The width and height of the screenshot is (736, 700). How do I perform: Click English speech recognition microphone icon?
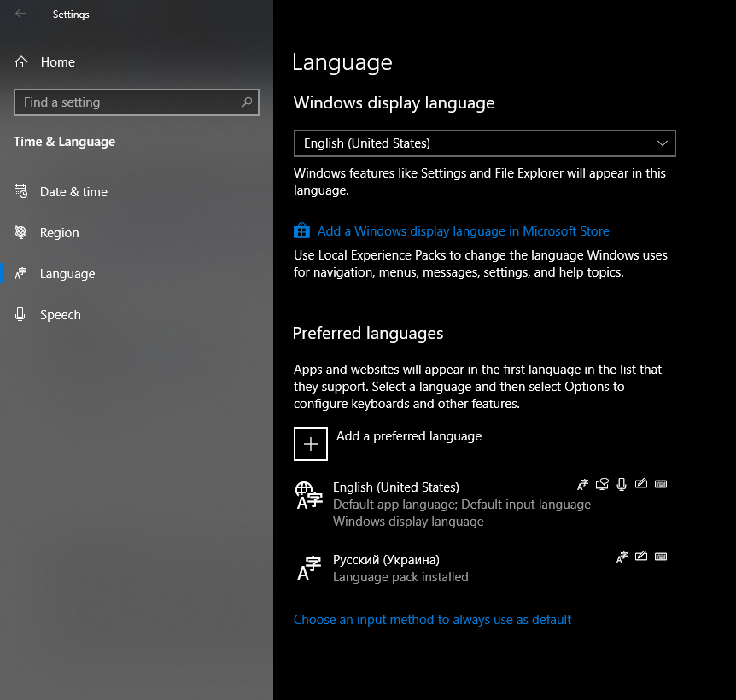tap(622, 484)
